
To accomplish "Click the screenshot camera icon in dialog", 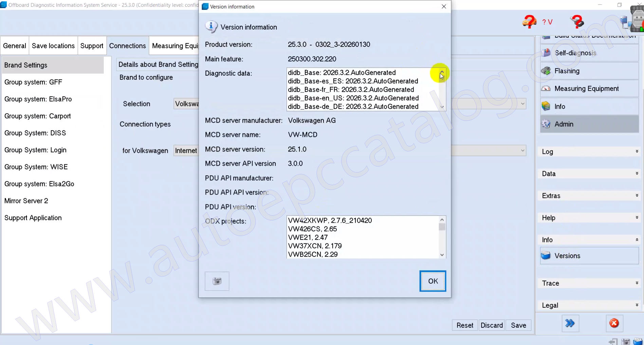I will 217,281.
